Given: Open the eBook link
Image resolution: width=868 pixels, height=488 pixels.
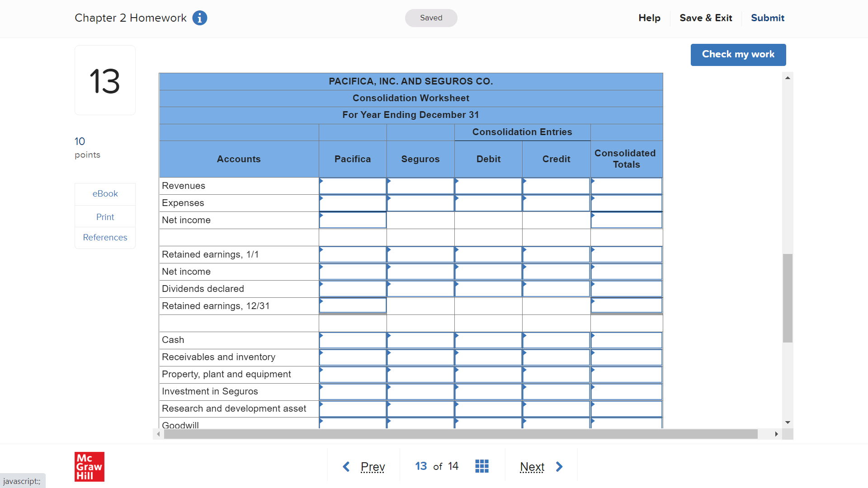Looking at the screenshot, I should point(105,193).
